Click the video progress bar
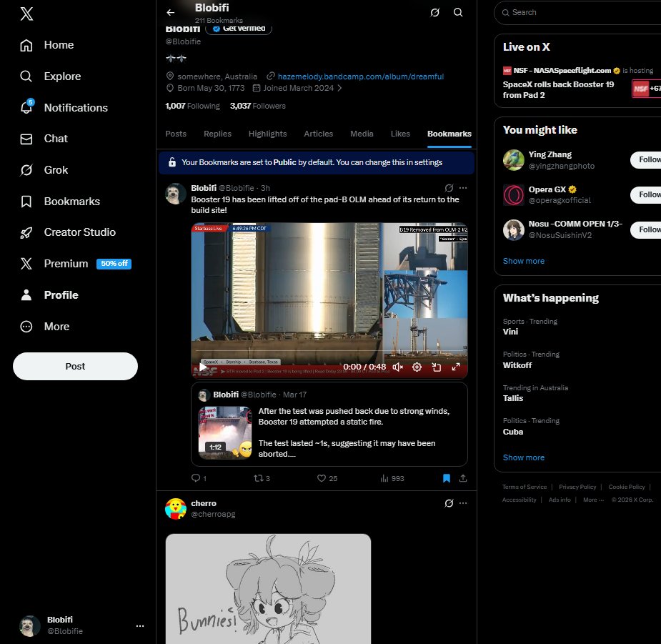 point(329,351)
